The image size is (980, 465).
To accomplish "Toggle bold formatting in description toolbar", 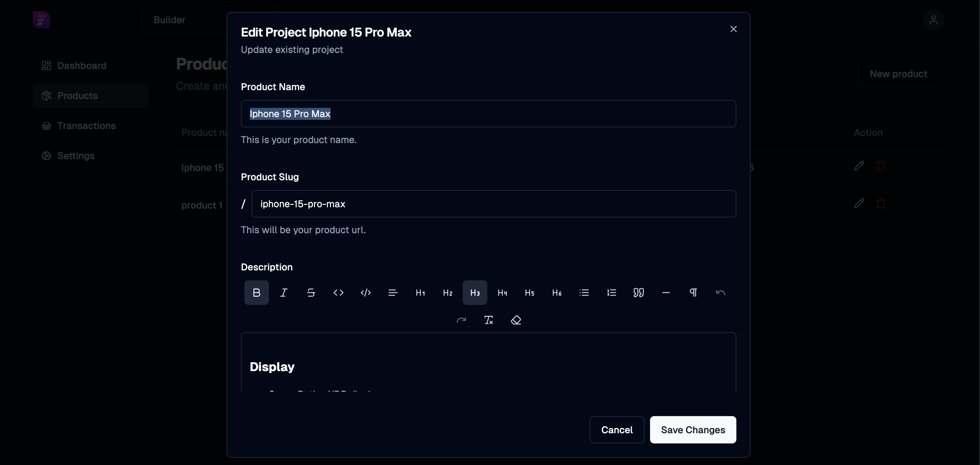I will 256,293.
